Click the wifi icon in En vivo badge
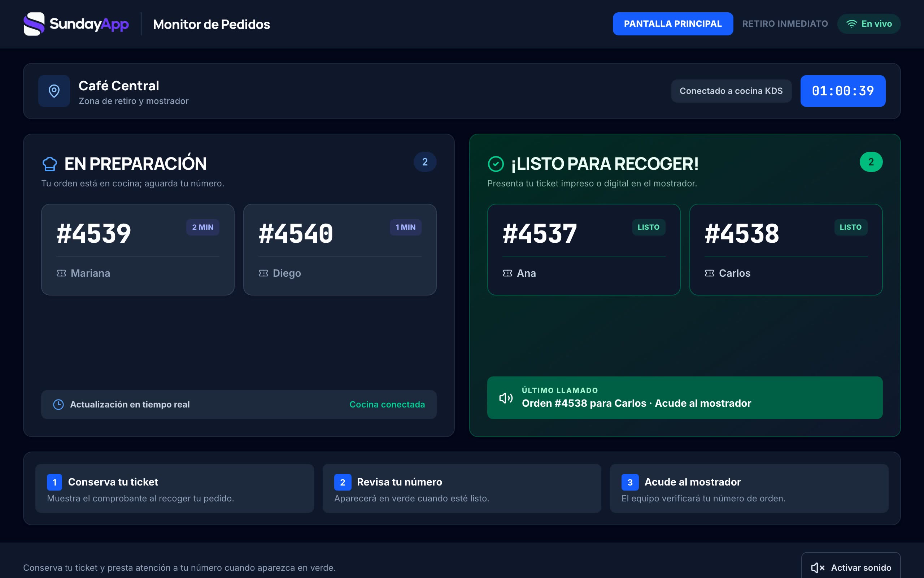 [x=851, y=24]
